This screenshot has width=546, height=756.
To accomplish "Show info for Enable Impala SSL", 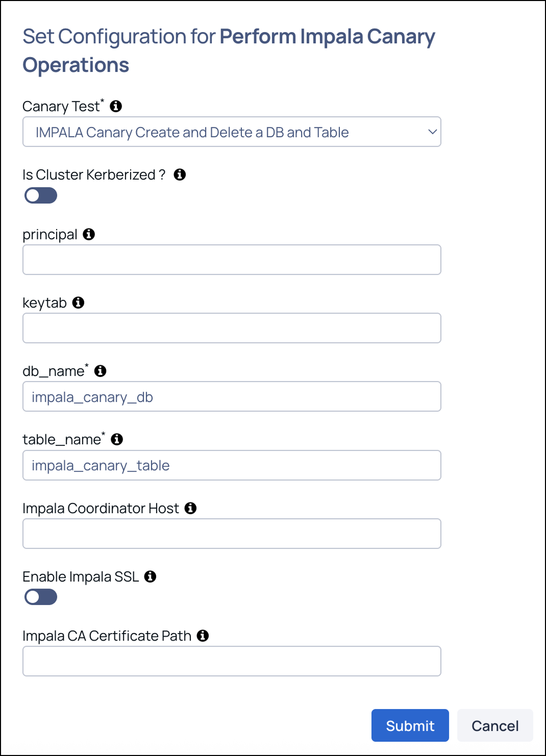I will point(150,576).
